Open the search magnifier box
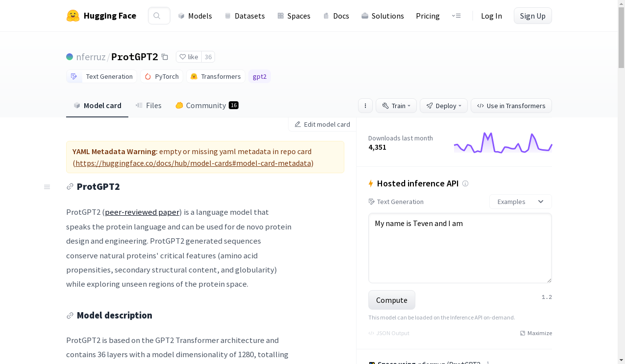 pos(159,16)
